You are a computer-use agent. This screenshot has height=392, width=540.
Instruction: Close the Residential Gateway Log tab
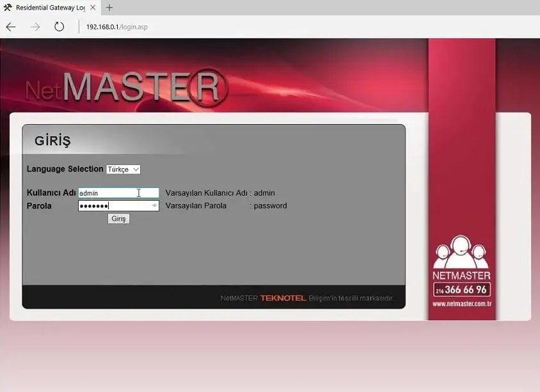click(x=93, y=8)
